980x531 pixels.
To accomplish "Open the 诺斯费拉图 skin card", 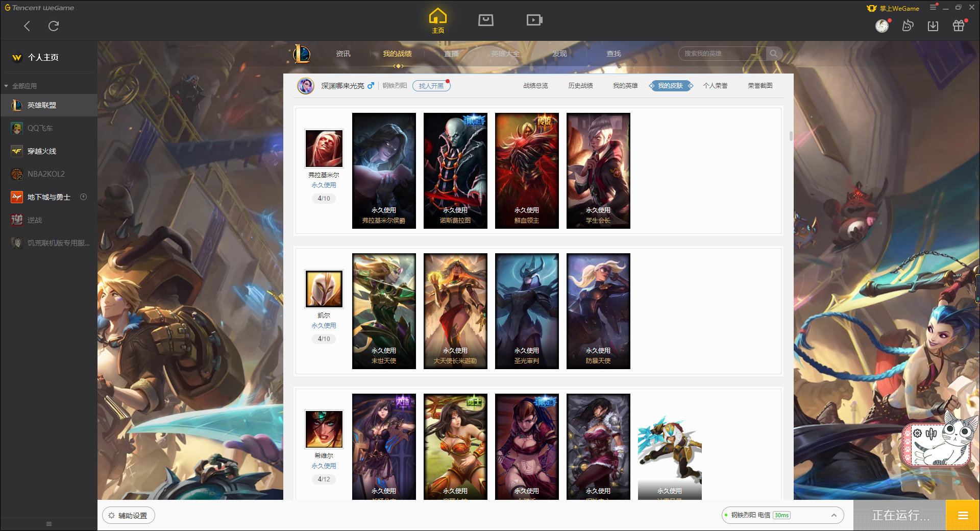I will pos(455,171).
